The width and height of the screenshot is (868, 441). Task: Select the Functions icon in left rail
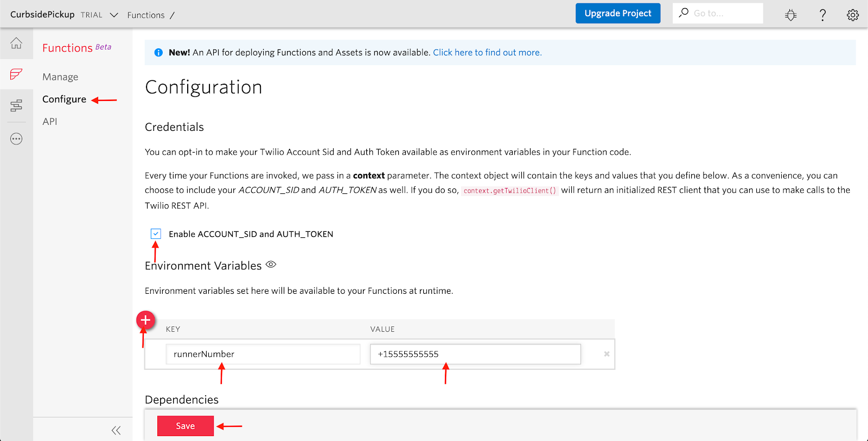16,74
